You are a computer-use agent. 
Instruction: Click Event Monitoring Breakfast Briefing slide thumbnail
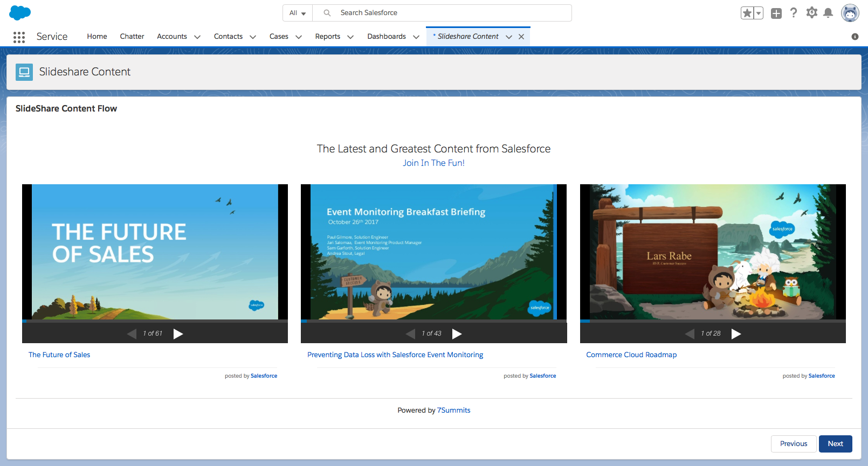point(433,252)
